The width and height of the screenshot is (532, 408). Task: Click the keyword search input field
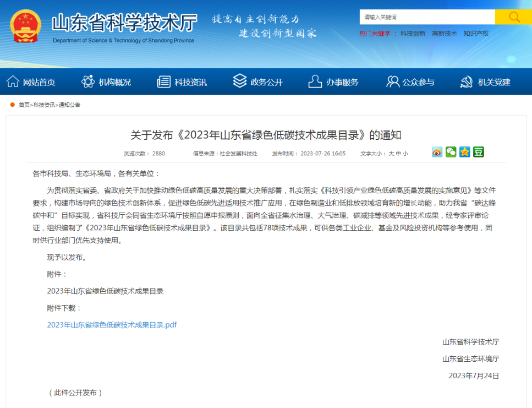click(426, 17)
